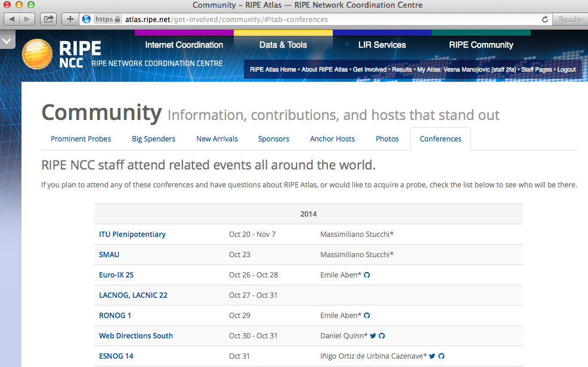Open the Data & Tools navigation menu
Viewport: 588px width, 367px height.
point(283,45)
